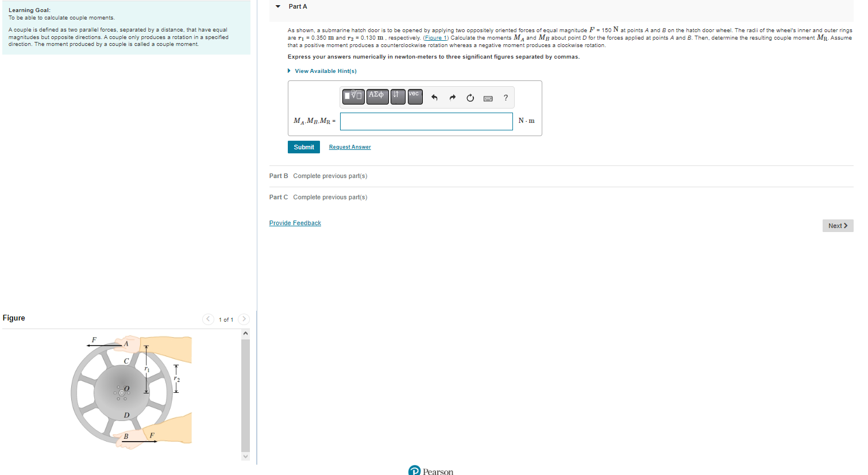The width and height of the screenshot is (868, 475).
Task: Click the Provide Feedback link
Action: point(295,223)
